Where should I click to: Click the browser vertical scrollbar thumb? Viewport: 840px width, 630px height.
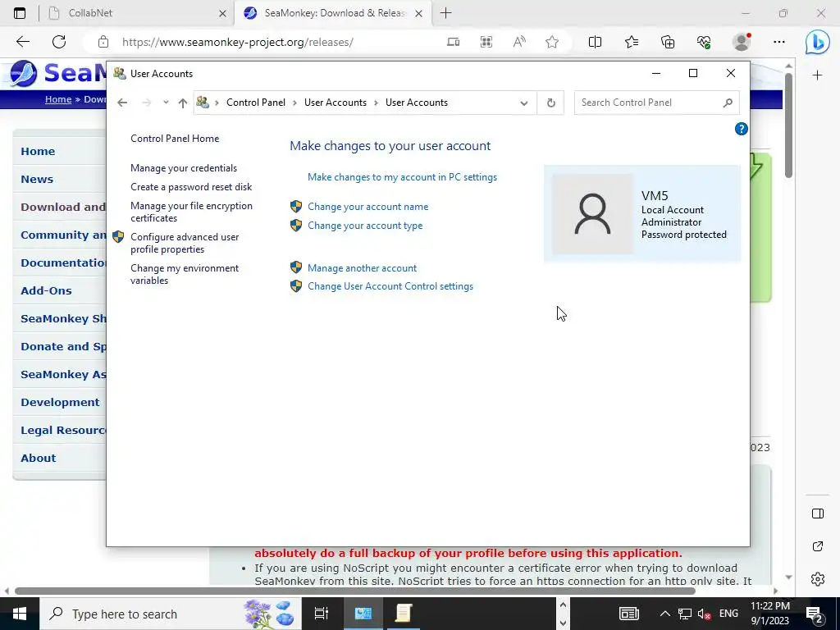point(788,125)
